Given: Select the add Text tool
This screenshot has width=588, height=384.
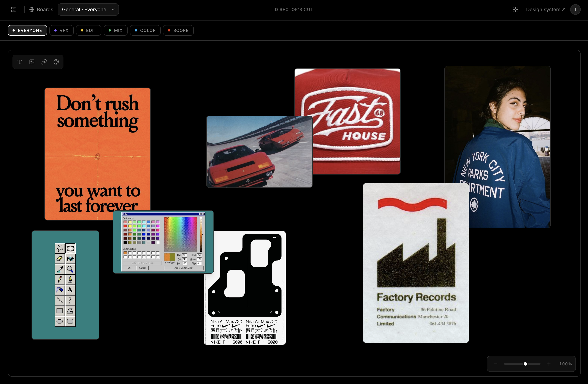Looking at the screenshot, I should click(x=20, y=62).
